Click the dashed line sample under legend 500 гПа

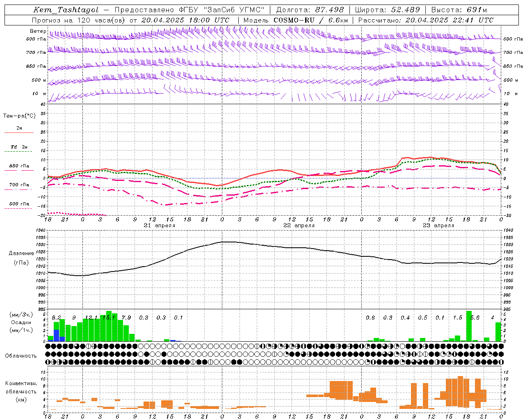point(18,209)
